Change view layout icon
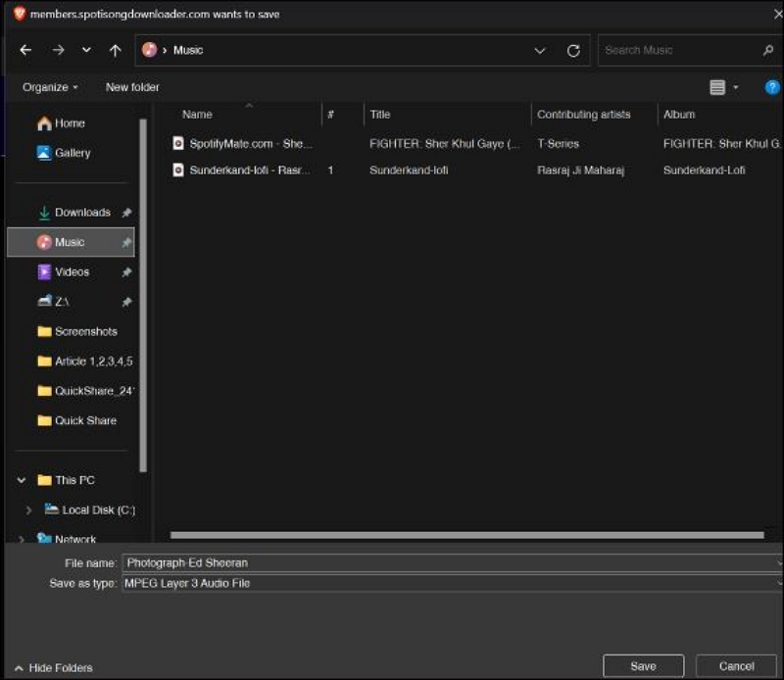 coord(717,87)
